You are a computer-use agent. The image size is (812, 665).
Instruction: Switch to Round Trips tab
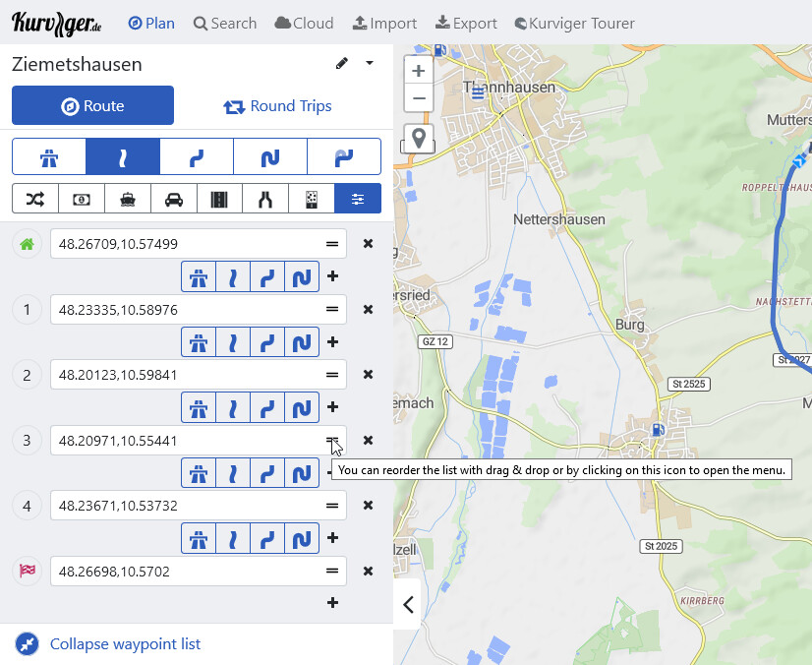point(277,105)
